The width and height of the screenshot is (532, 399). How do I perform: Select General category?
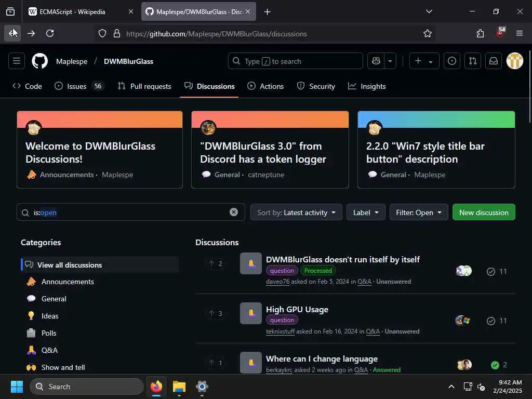(x=54, y=299)
